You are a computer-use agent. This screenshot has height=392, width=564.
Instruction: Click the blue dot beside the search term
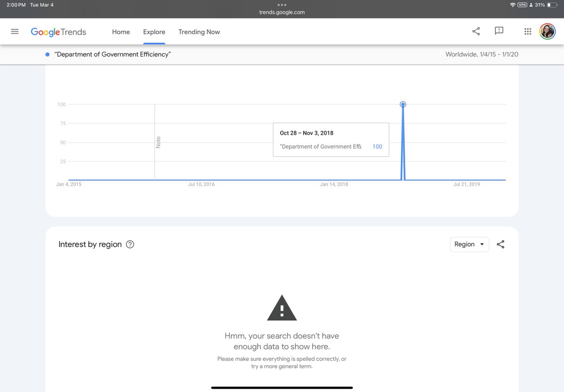[x=47, y=55]
